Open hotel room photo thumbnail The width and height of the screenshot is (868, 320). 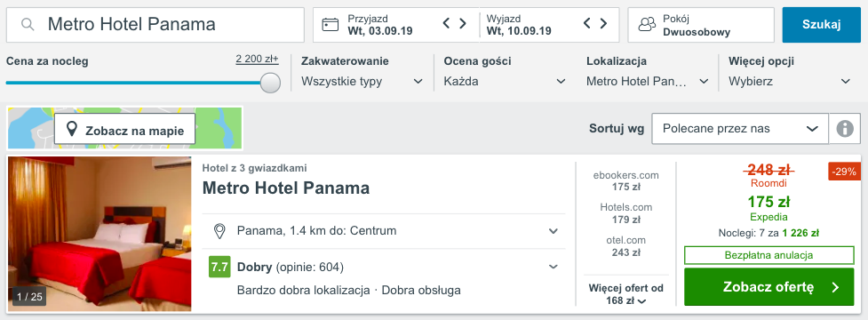(x=100, y=234)
